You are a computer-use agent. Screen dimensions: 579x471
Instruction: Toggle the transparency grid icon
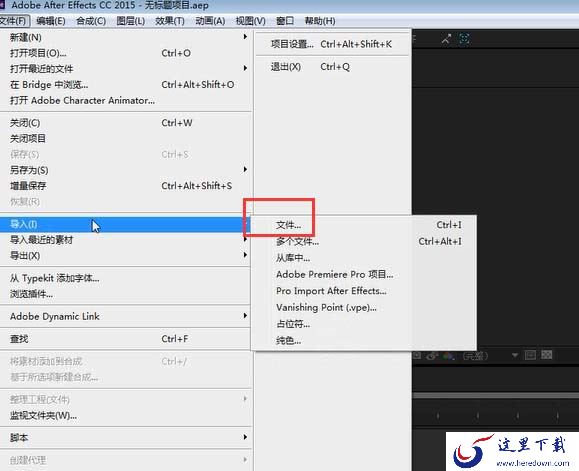547,355
